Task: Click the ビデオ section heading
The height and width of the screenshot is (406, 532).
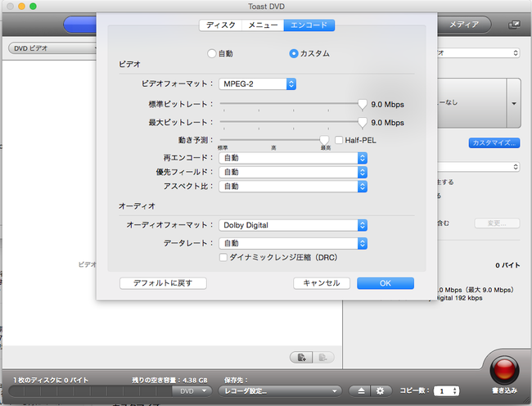Action: pyautogui.click(x=129, y=64)
